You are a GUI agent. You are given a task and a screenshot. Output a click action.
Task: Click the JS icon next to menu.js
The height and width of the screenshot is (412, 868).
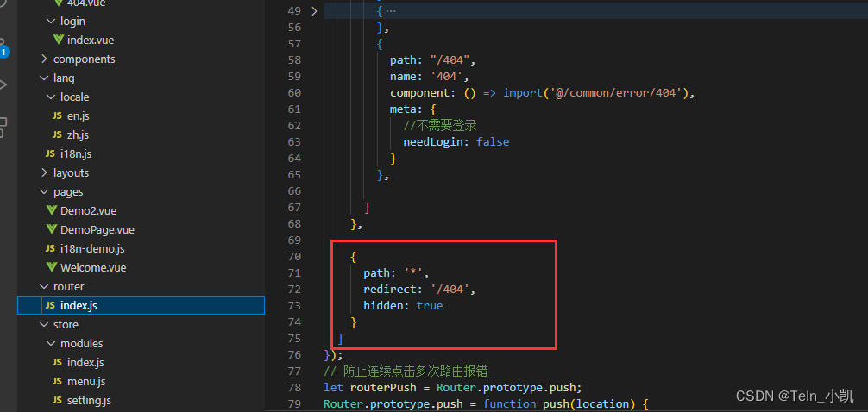pyautogui.click(x=57, y=382)
